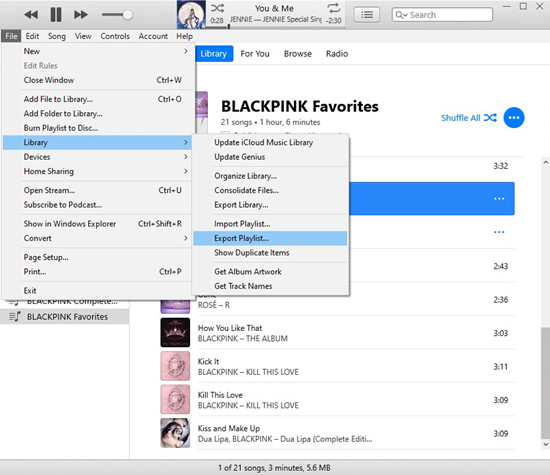Click song list scrollbar up arrow
550x475 pixels.
pos(545,162)
